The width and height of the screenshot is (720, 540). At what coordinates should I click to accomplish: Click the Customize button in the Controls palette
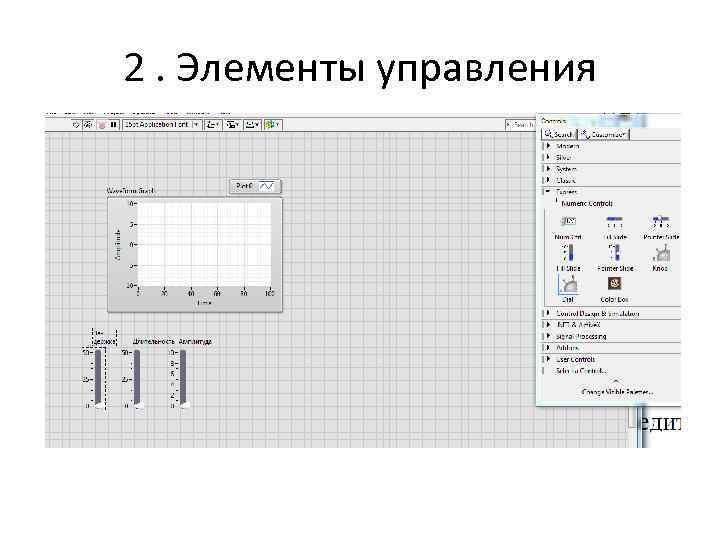point(604,135)
